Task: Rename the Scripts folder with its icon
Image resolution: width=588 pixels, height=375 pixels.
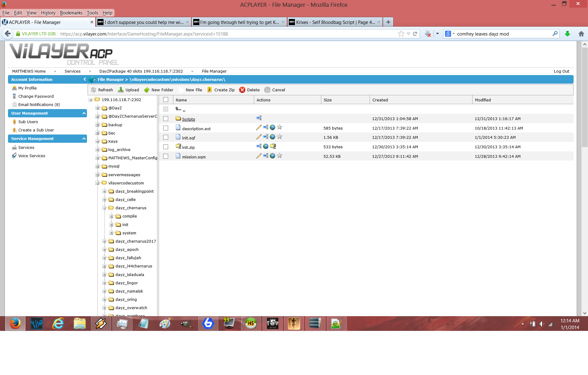Action: pos(259,118)
